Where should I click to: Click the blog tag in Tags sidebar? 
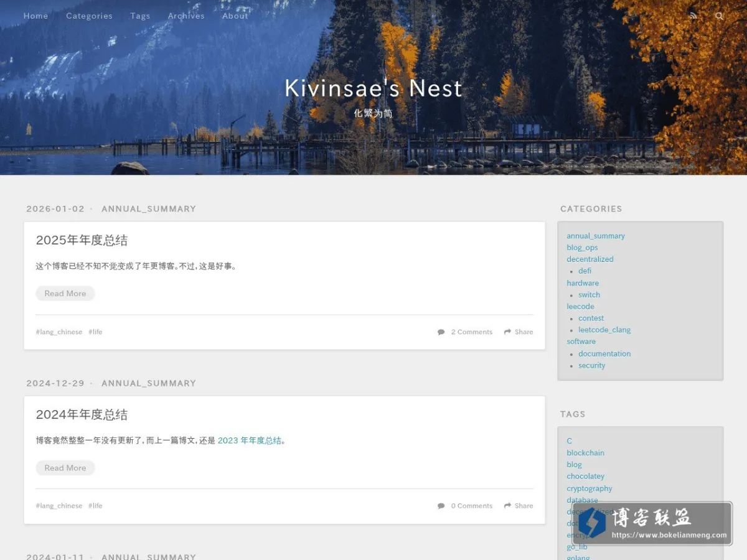574,465
